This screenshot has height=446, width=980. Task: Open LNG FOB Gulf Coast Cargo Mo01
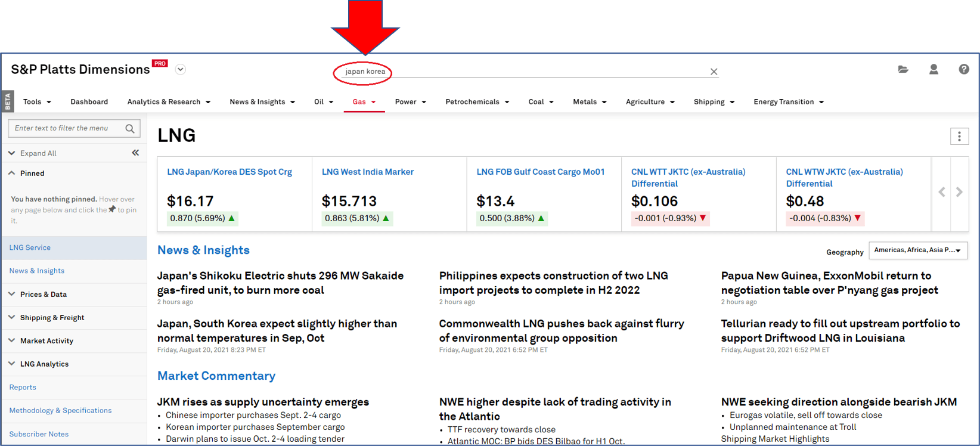click(541, 172)
